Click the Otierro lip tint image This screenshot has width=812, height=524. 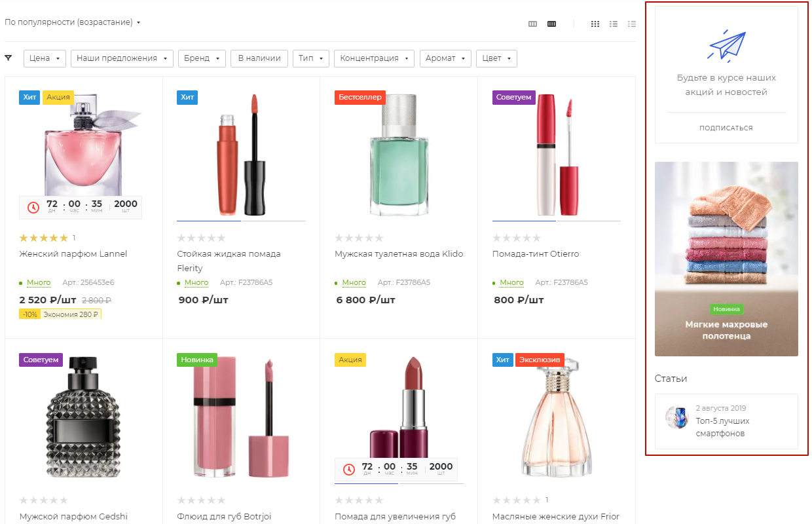pyautogui.click(x=557, y=155)
